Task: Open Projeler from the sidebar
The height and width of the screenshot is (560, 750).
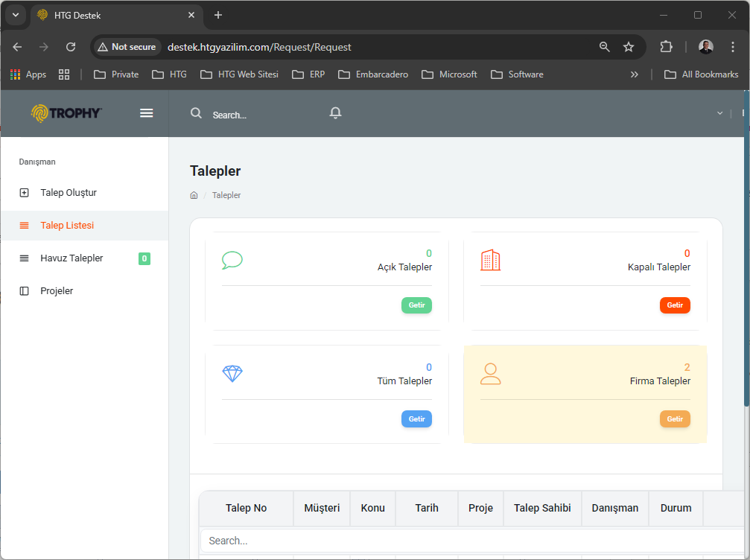Action: pos(57,291)
